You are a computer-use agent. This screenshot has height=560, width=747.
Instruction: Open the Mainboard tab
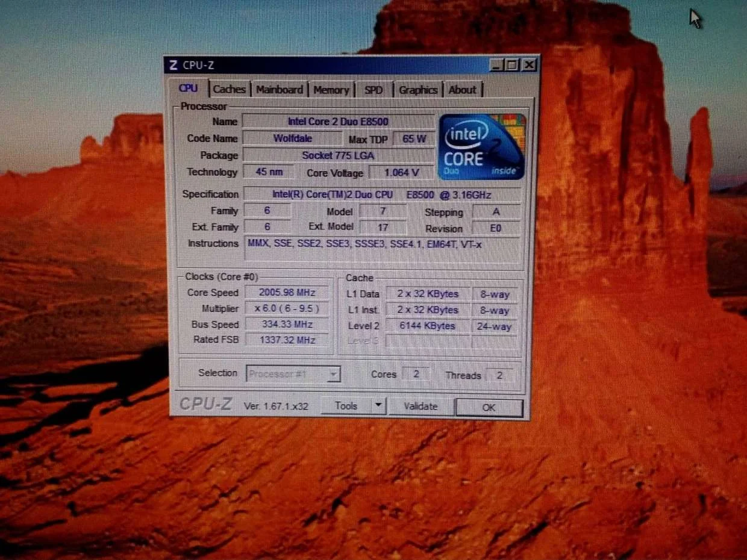point(280,89)
